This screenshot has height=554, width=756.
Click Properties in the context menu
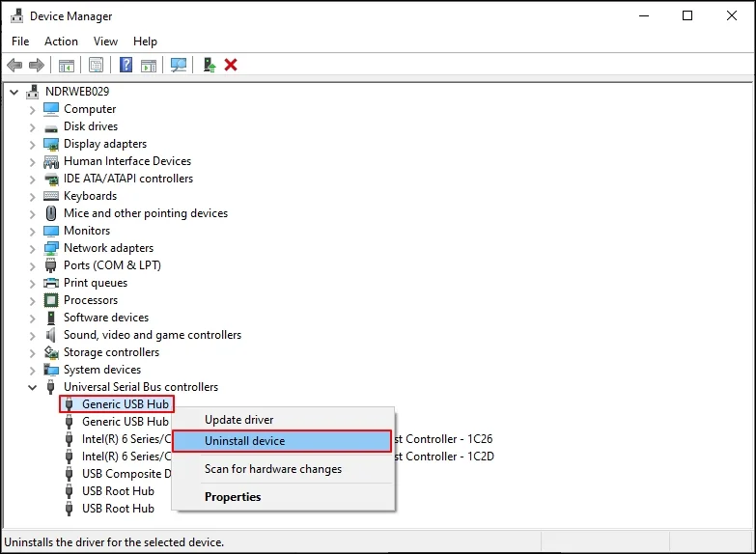click(233, 497)
